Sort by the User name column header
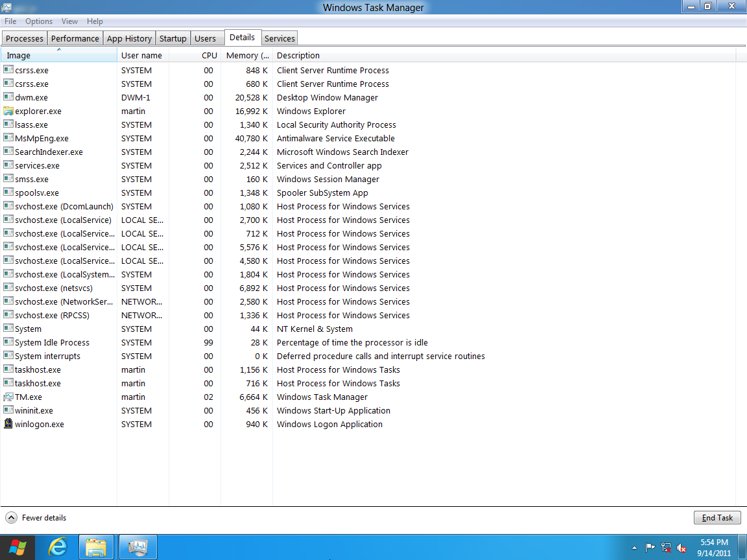Viewport: 747px width, 560px height. 143,55
